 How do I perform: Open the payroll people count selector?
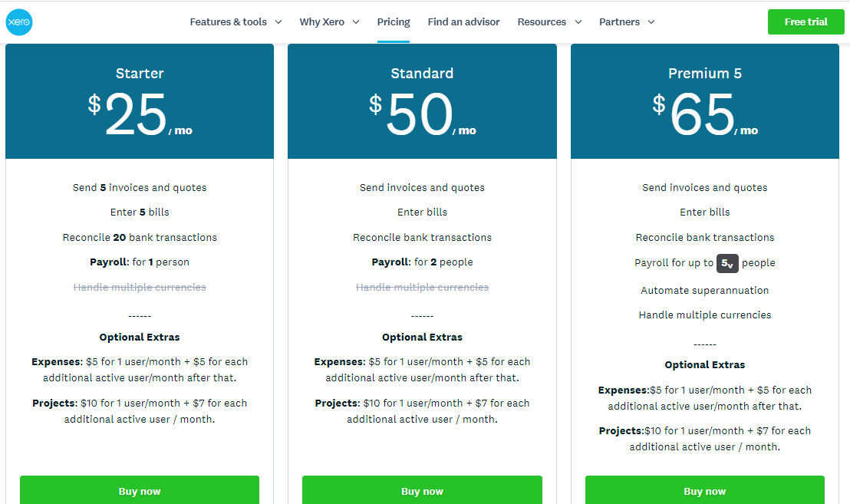pyautogui.click(x=727, y=263)
